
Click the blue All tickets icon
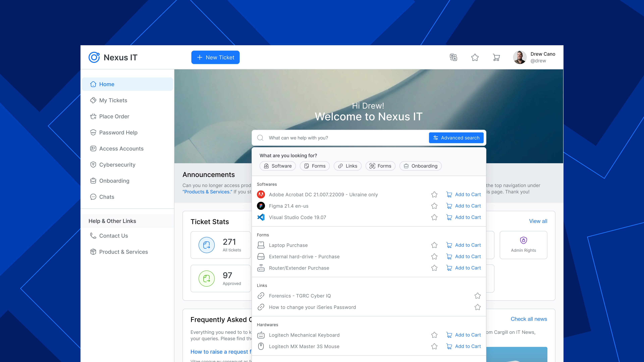point(206,245)
